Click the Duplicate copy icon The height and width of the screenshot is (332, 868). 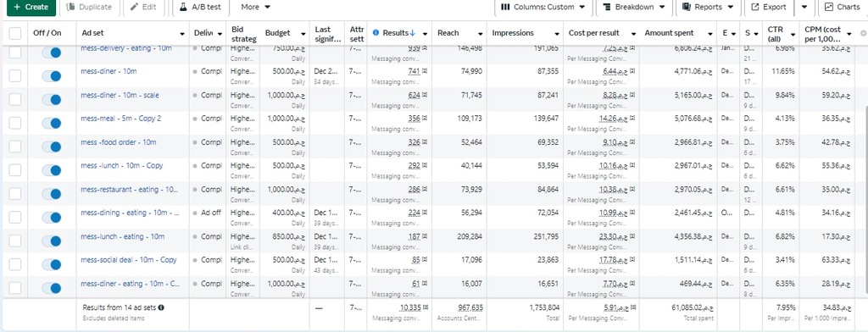click(70, 7)
